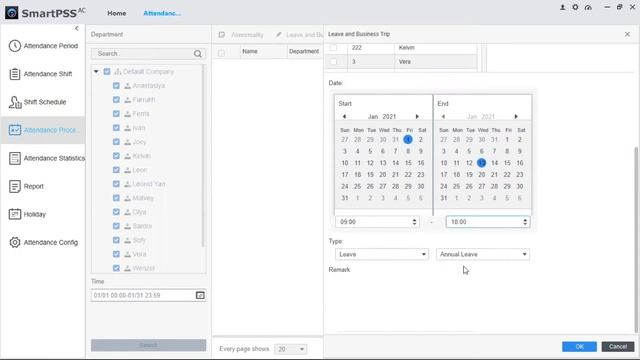640x360 pixels.
Task: Check the box for row 3 Vera
Action: point(333,62)
